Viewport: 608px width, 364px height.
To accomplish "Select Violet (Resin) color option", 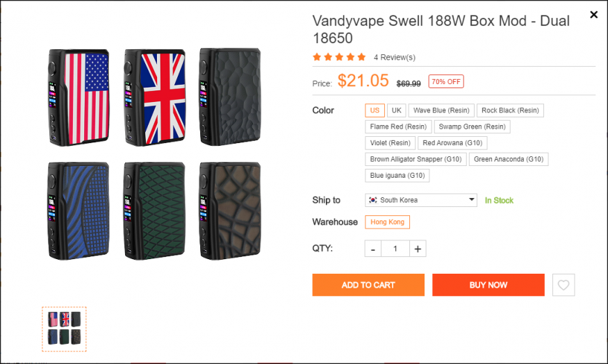I will (390, 142).
